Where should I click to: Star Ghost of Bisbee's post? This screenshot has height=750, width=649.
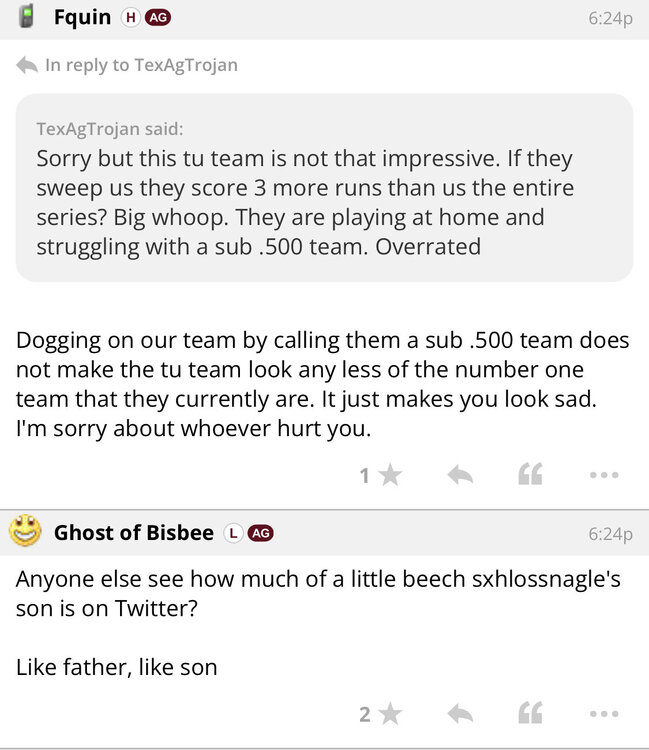389,714
